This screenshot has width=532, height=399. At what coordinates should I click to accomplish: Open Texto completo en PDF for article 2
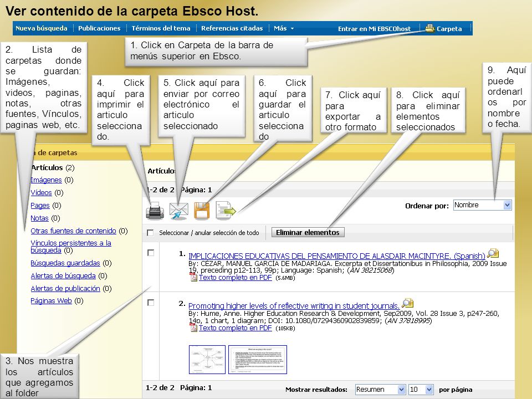(235, 328)
